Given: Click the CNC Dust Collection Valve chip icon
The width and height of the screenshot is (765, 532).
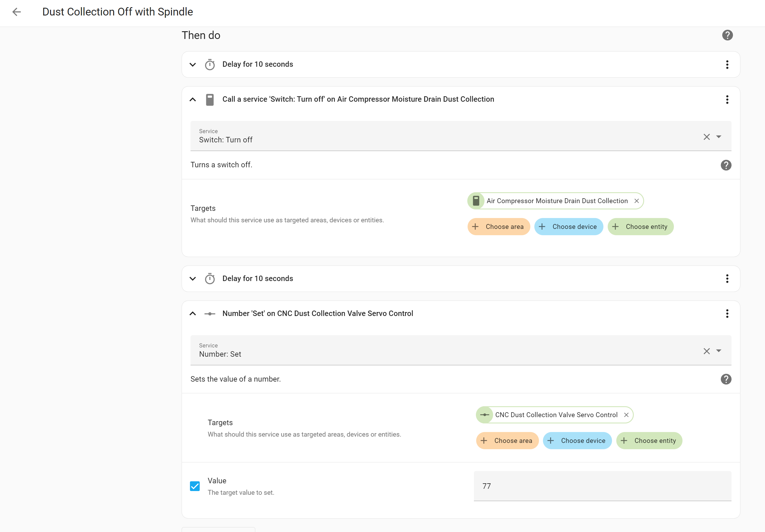Looking at the screenshot, I should click(x=485, y=415).
